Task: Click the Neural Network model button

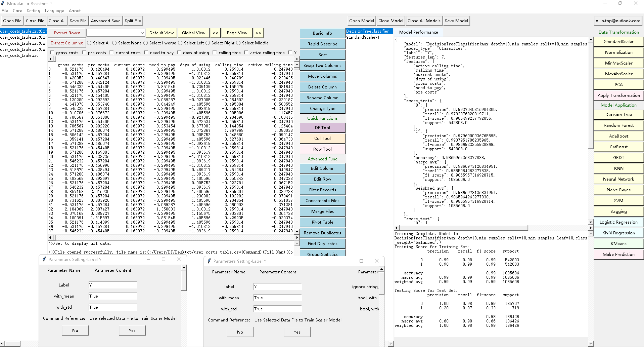Action: [x=618, y=179]
